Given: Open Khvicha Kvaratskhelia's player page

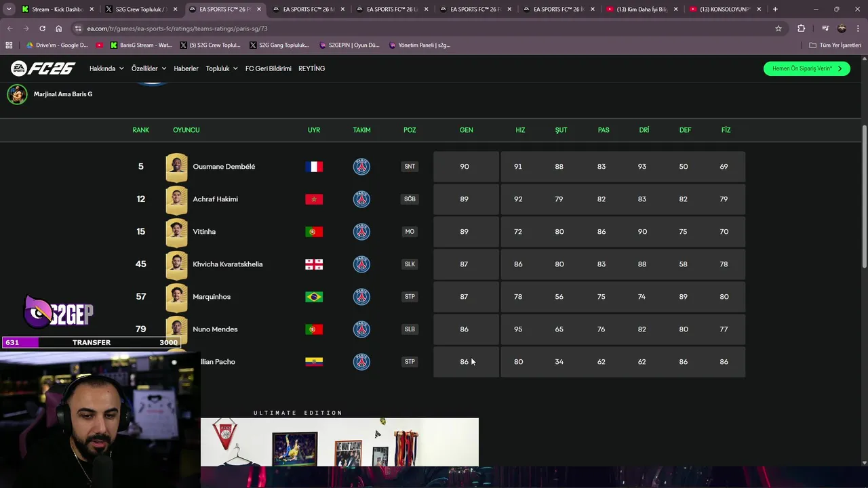Looking at the screenshot, I should tap(228, 264).
